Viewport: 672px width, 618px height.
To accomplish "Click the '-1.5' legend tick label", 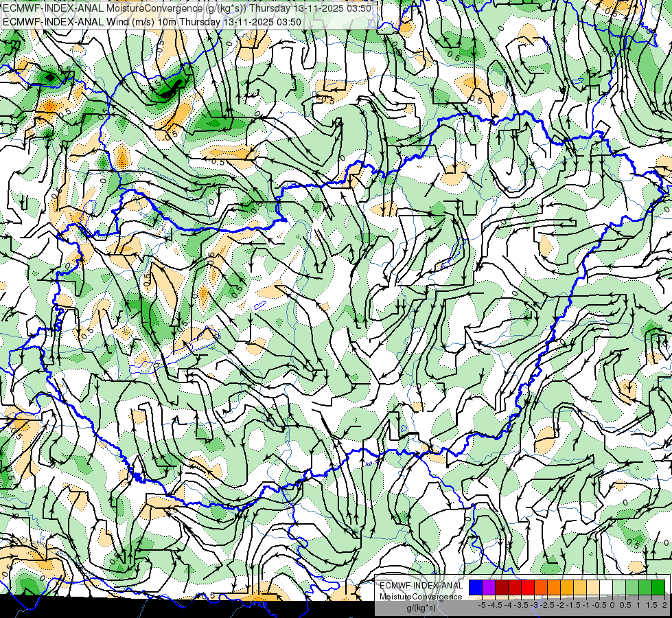I will pos(573,605).
